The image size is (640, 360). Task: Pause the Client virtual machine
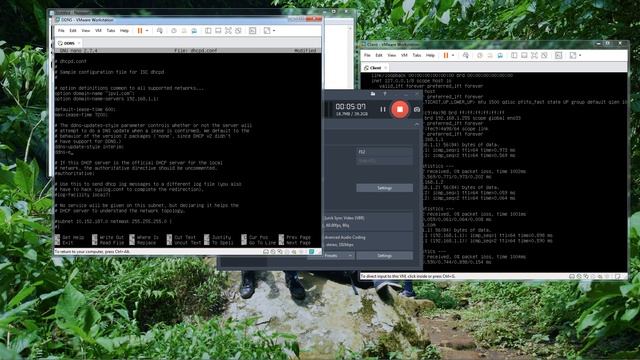[x=446, y=55]
